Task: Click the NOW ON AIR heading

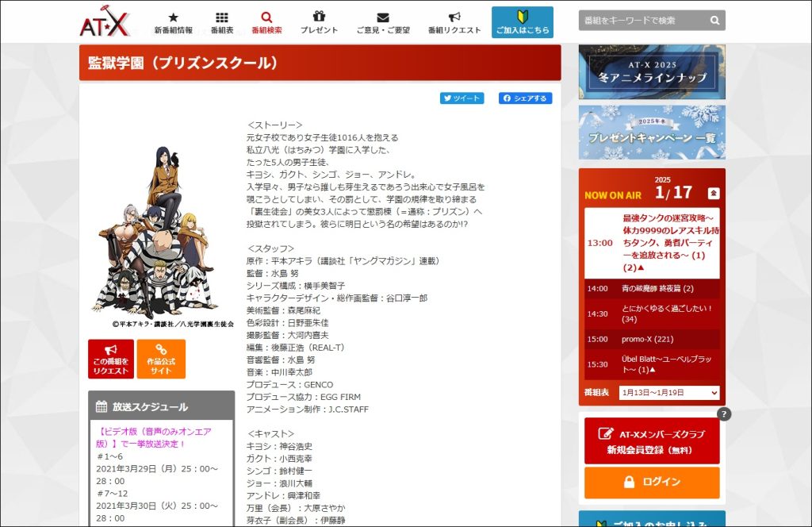Action: click(613, 195)
